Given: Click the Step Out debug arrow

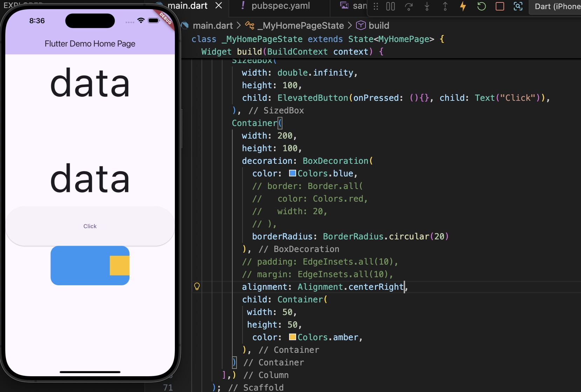Looking at the screenshot, I should [x=445, y=6].
